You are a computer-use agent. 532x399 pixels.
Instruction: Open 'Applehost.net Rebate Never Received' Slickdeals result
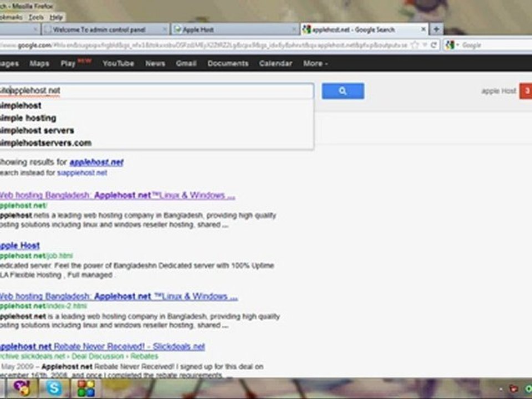click(102, 346)
